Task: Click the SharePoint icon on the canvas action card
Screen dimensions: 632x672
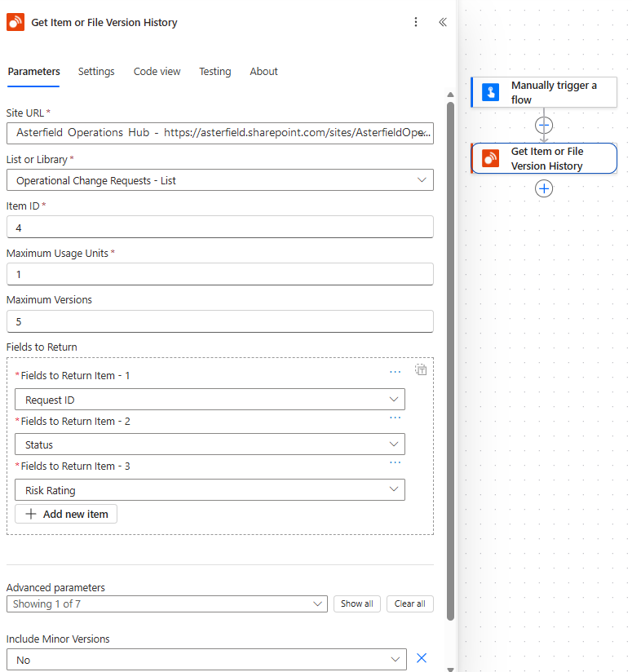Action: (x=491, y=158)
